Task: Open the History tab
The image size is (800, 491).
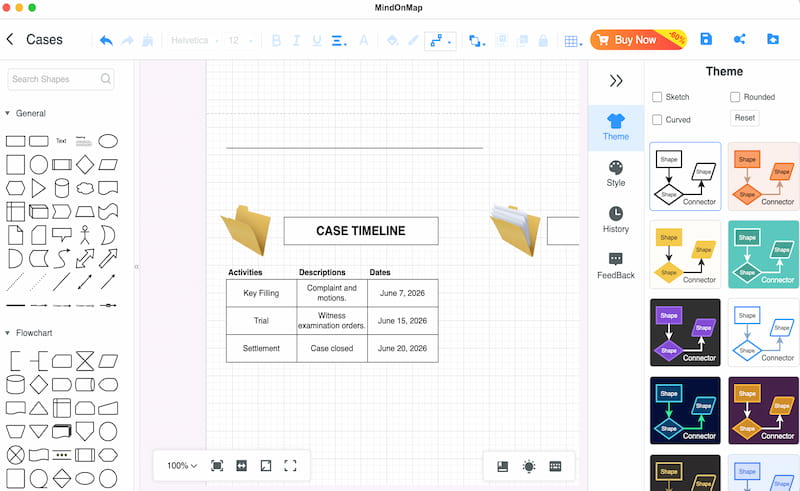Action: pos(616,220)
